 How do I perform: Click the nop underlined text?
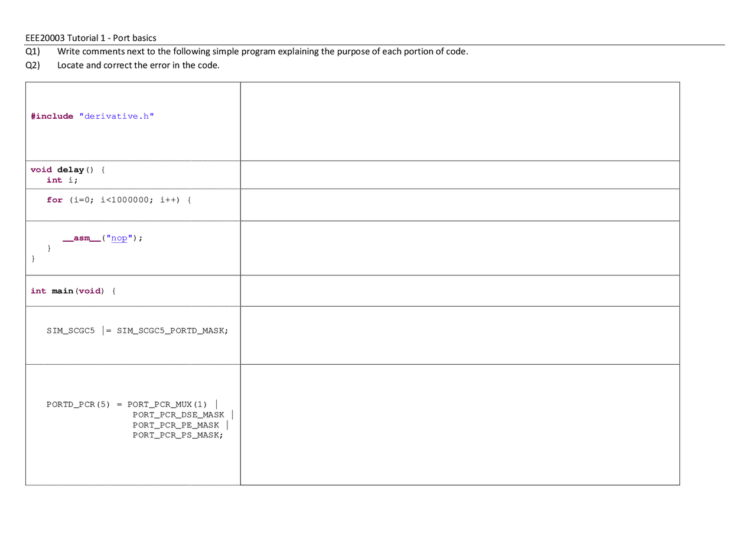coord(119,238)
